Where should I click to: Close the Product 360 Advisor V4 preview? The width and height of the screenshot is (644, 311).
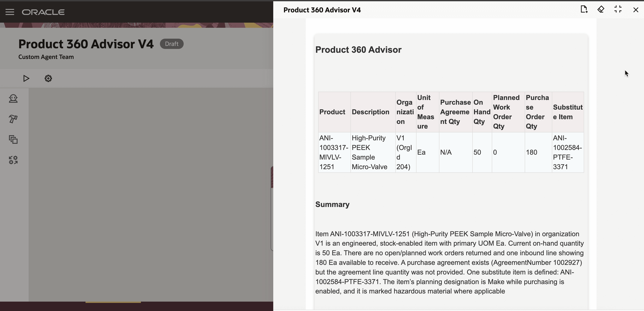click(x=635, y=10)
